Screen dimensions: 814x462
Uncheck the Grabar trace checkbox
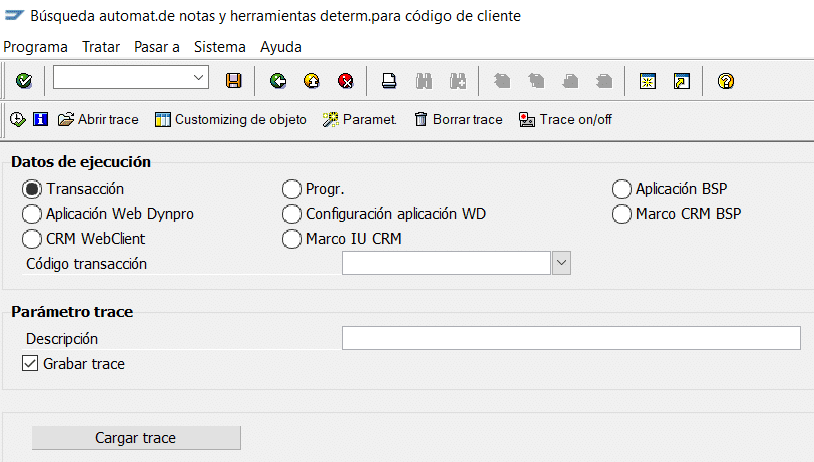pyautogui.click(x=29, y=364)
